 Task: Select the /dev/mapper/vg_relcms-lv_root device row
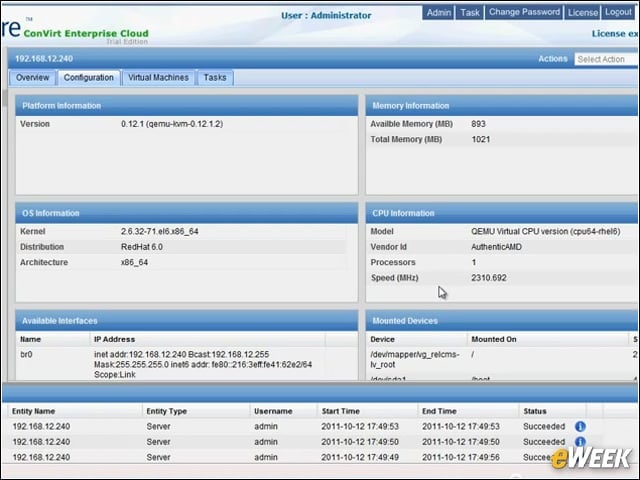tap(502, 359)
